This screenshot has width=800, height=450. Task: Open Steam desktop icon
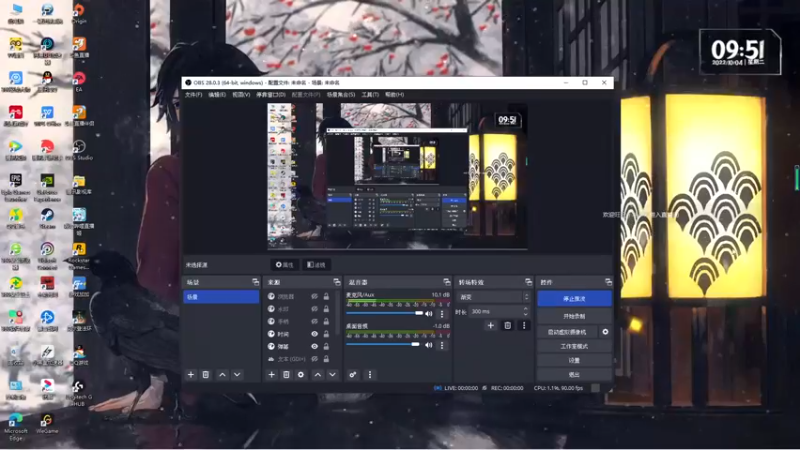(47, 218)
